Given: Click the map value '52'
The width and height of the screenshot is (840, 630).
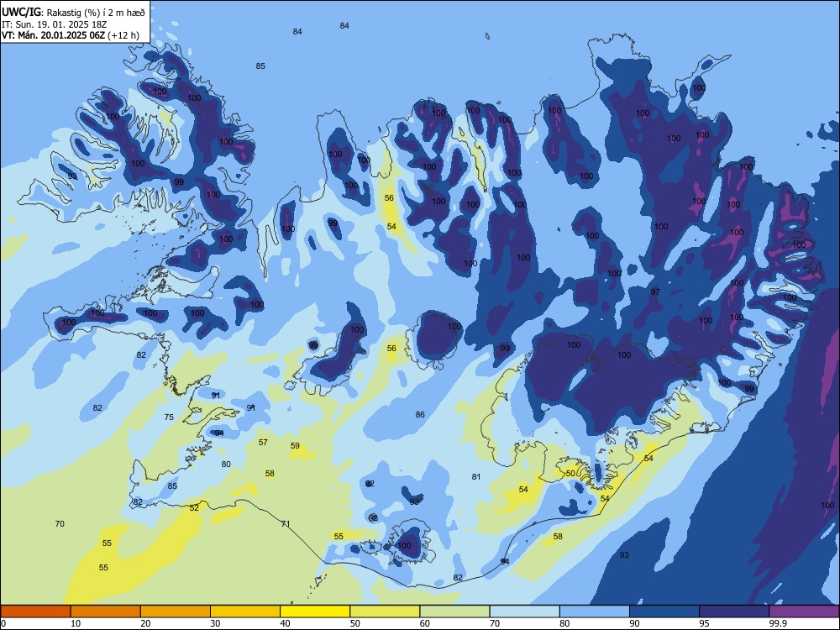Looking at the screenshot, I should (194, 508).
